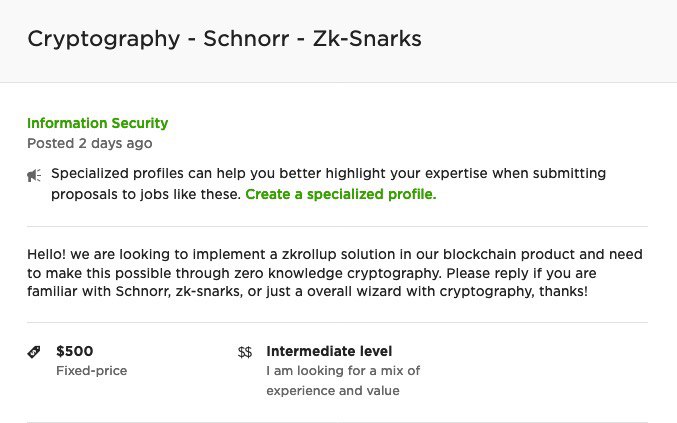Click the Cryptography - Schnorr - Zk-Snarks job title
677x423 pixels.
[225, 38]
